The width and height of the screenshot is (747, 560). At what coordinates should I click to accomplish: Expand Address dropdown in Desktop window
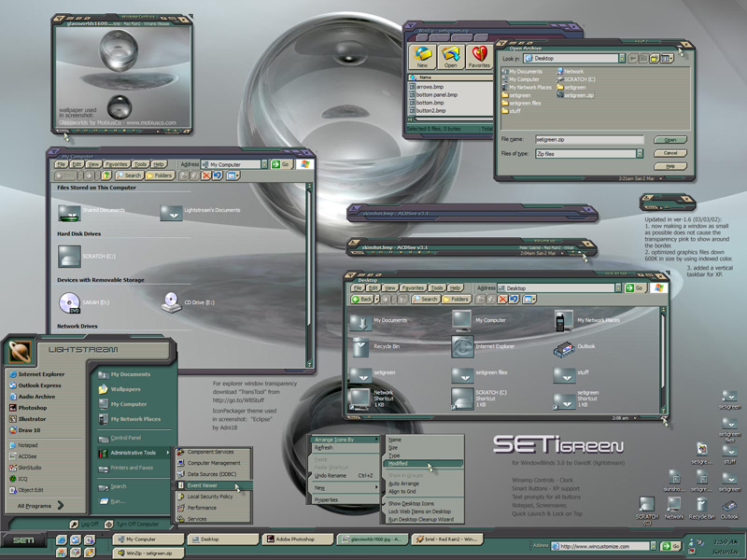click(x=618, y=288)
